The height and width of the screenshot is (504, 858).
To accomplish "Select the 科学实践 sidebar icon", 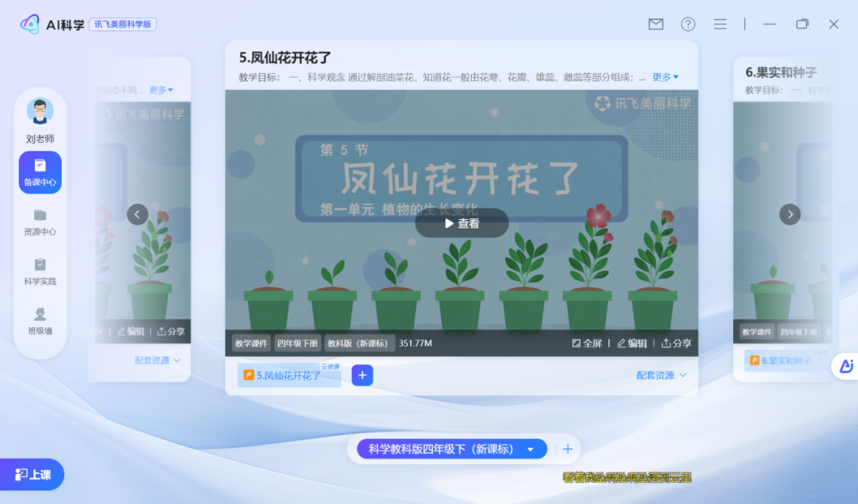I will point(40,270).
